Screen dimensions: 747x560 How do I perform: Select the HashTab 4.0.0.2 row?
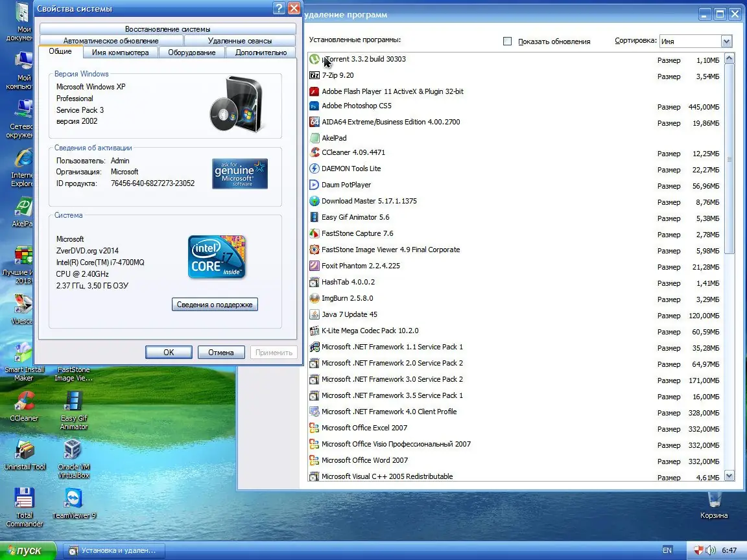click(515, 282)
